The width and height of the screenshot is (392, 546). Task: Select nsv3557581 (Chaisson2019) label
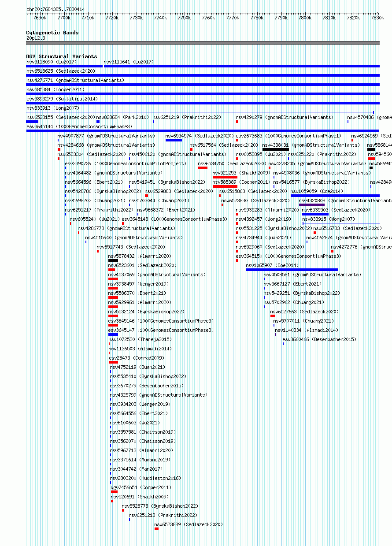point(143,432)
